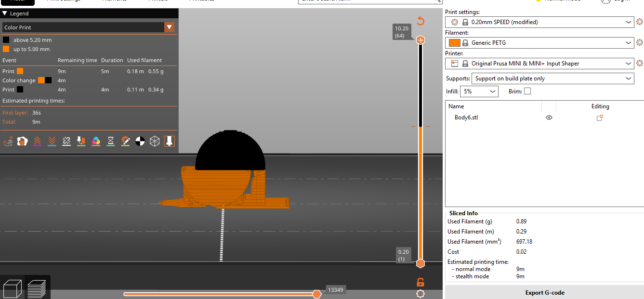Add color change with plus slider thumb
The image size is (644, 299).
tap(421, 40)
